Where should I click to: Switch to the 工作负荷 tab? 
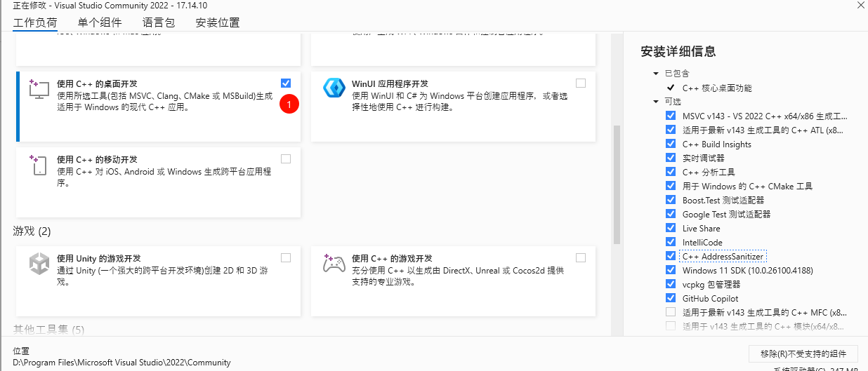[35, 22]
